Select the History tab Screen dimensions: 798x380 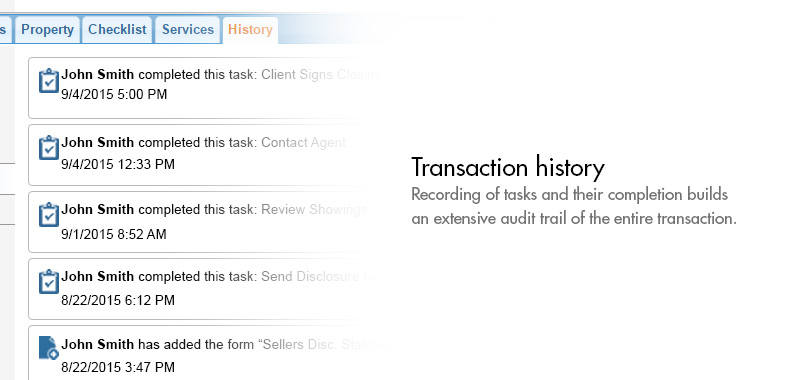(x=250, y=30)
